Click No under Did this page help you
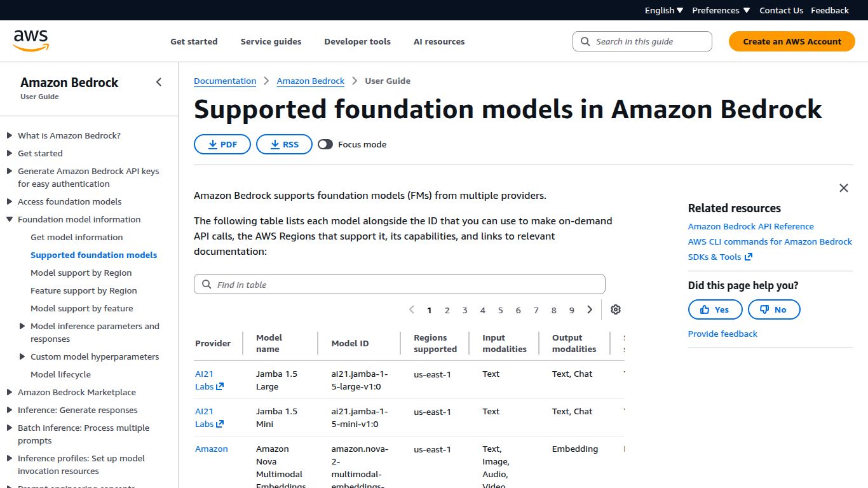Viewport: 868px width, 488px height. [774, 309]
